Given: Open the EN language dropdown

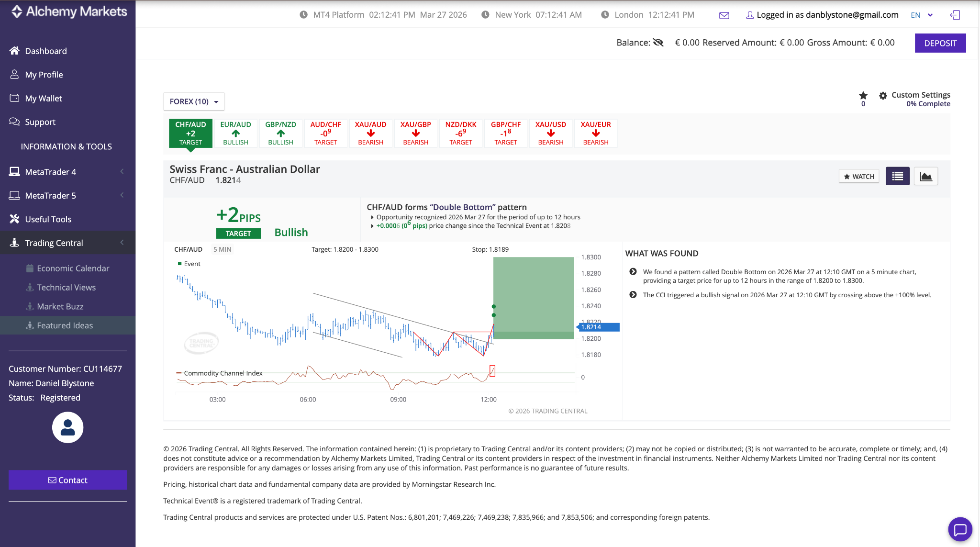Looking at the screenshot, I should 922,15.
